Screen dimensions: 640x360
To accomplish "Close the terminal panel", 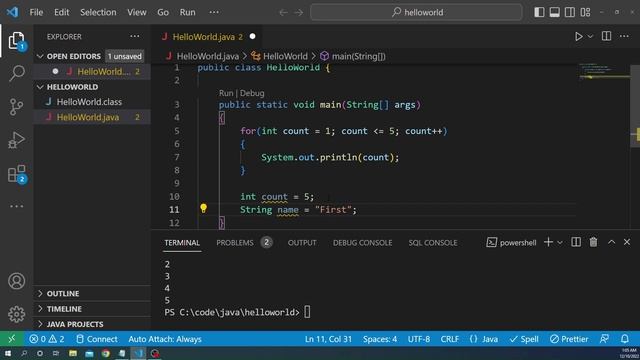I will click(627, 242).
